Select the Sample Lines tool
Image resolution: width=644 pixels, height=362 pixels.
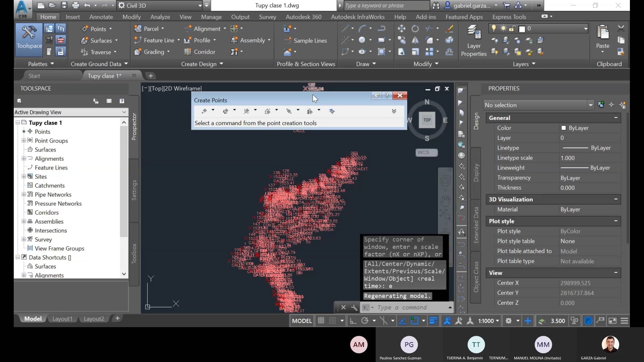(306, 41)
